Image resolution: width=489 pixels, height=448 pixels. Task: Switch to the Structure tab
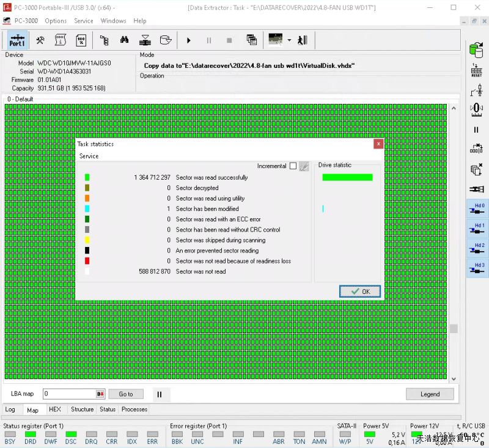82,409
